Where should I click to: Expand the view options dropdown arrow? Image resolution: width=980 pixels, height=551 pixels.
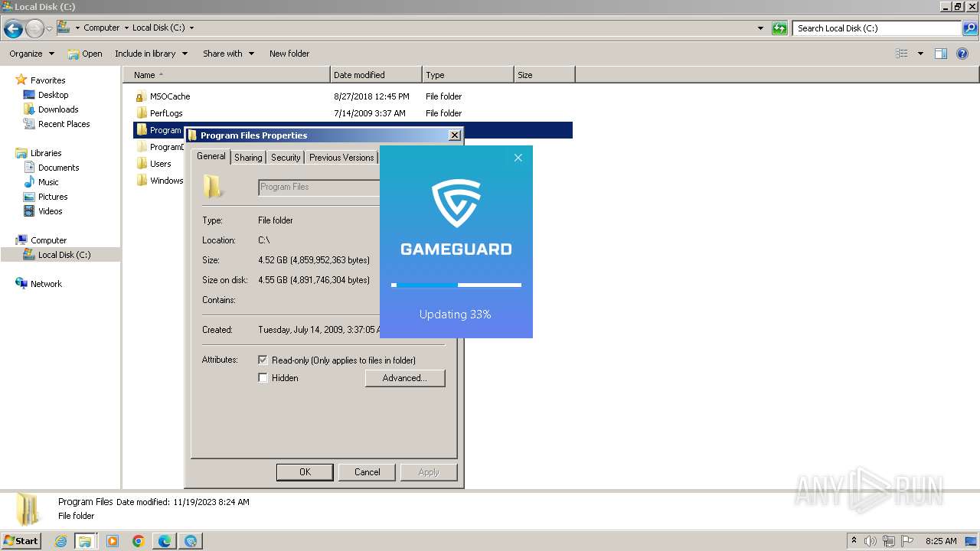(x=920, y=54)
